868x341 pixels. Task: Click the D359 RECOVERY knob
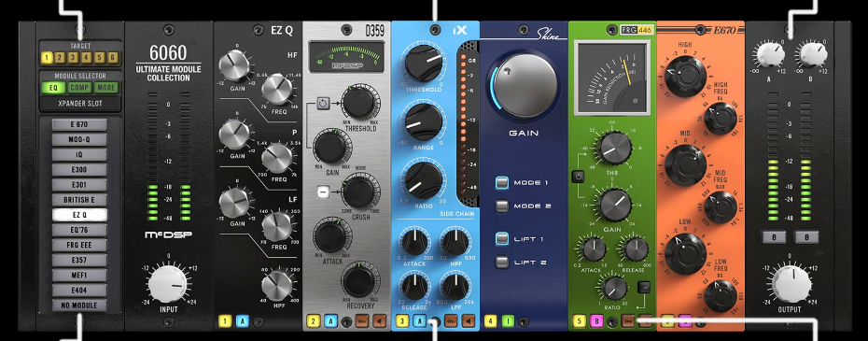pos(360,280)
